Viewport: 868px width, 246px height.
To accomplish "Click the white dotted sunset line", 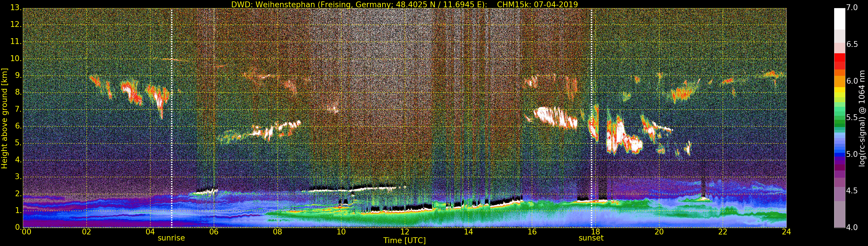I will [x=591, y=118].
